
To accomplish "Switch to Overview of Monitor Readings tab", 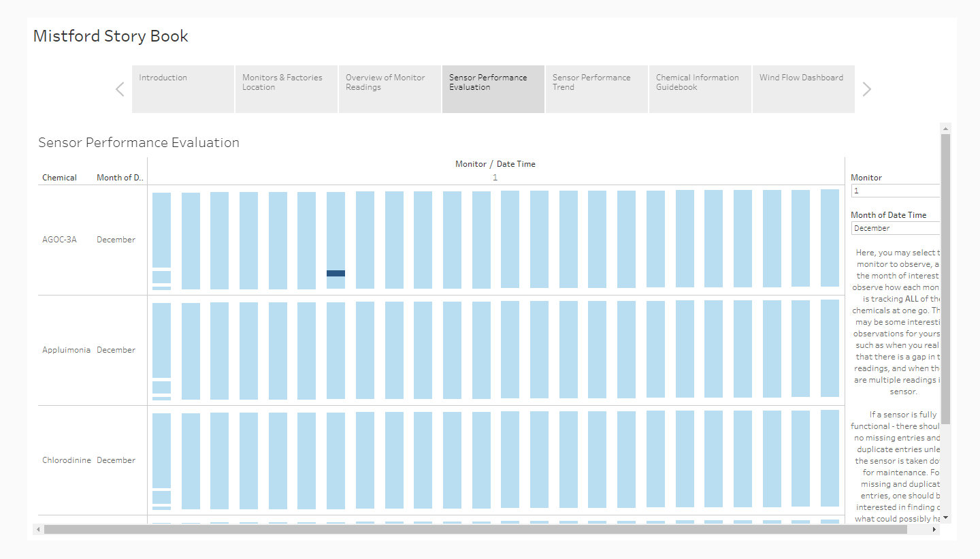I will [390, 89].
